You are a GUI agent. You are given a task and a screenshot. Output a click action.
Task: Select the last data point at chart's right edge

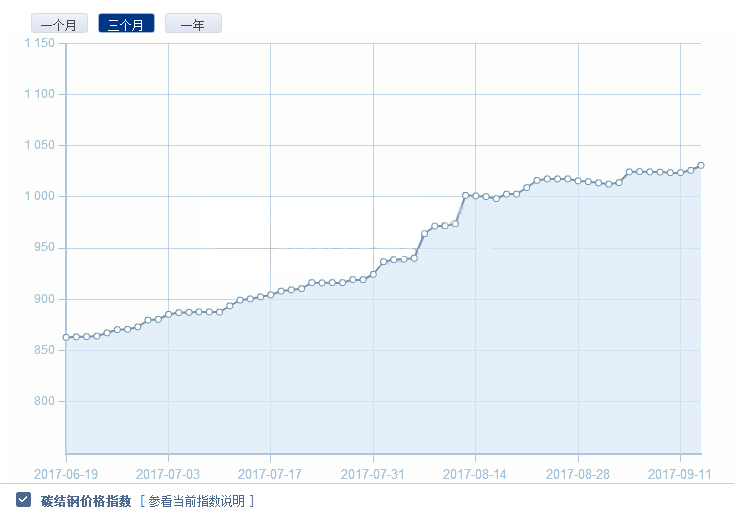pos(701,165)
